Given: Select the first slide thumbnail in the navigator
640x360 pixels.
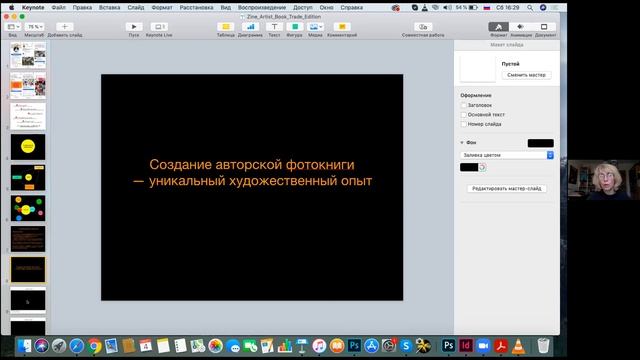Looking at the screenshot, I should click(x=28, y=55).
